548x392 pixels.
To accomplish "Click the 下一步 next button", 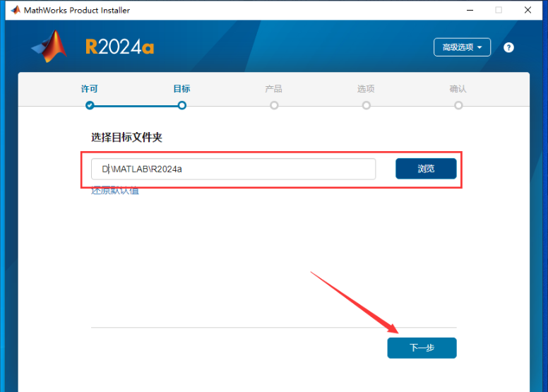I will (422, 348).
